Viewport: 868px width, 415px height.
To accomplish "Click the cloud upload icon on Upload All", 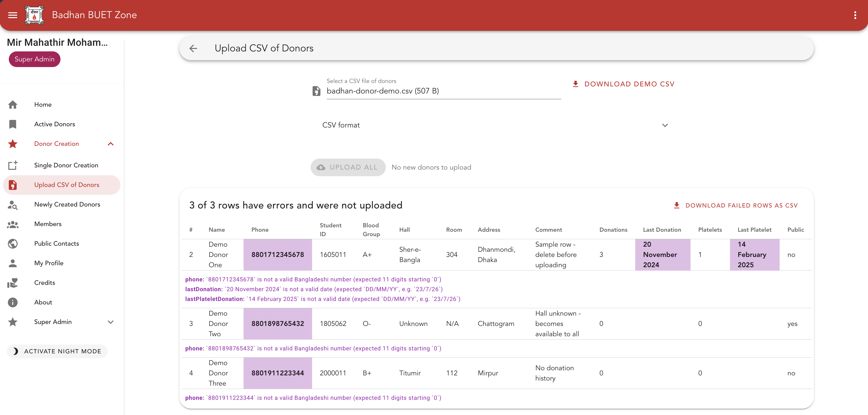I will point(321,167).
